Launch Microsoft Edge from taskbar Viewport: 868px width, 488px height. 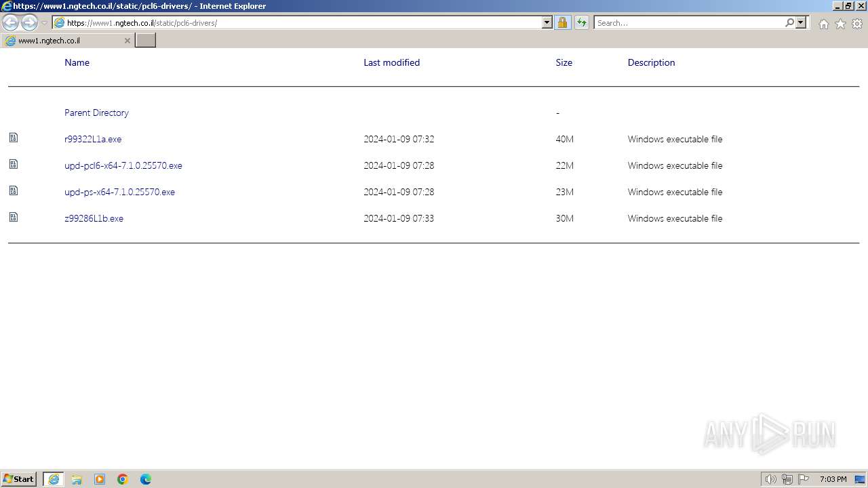[x=146, y=479]
